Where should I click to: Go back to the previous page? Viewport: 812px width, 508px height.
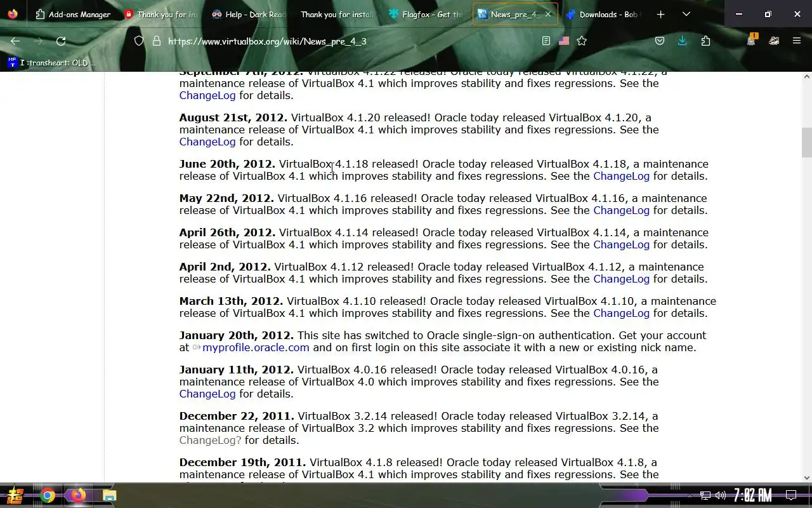coord(15,41)
